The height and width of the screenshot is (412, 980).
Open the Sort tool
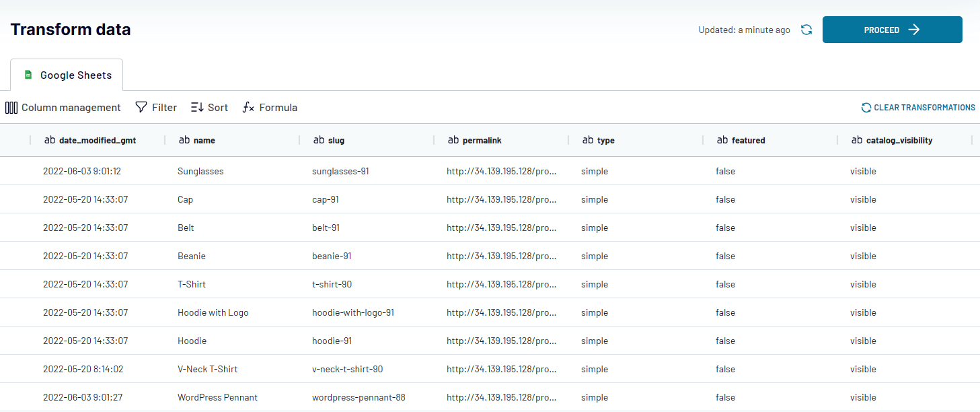[209, 107]
